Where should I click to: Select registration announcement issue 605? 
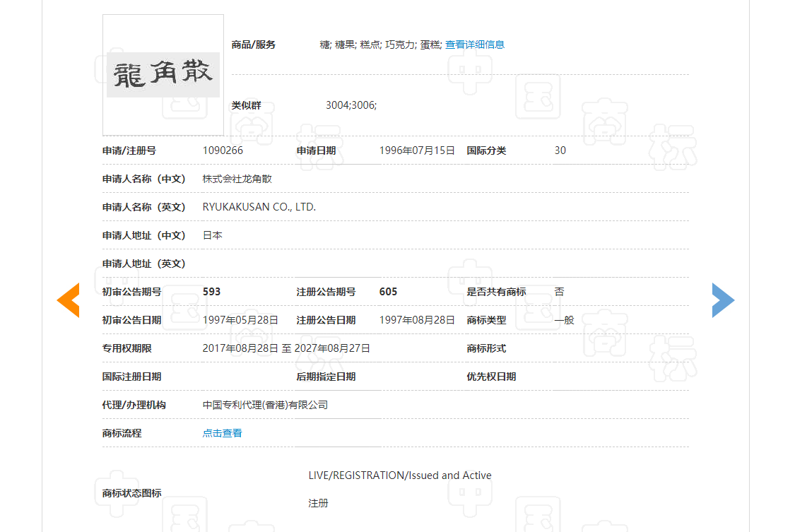tap(388, 292)
